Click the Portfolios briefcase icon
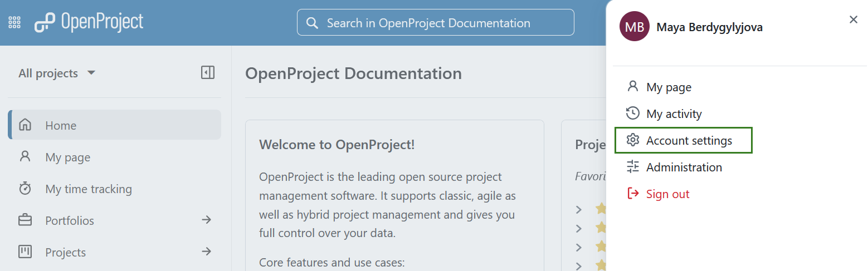This screenshot has width=868, height=271. point(25,220)
